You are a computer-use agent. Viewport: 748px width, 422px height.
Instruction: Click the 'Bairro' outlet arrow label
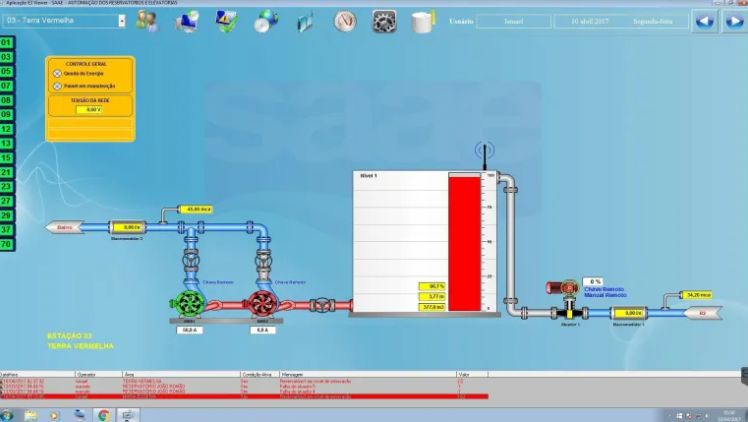[63, 227]
